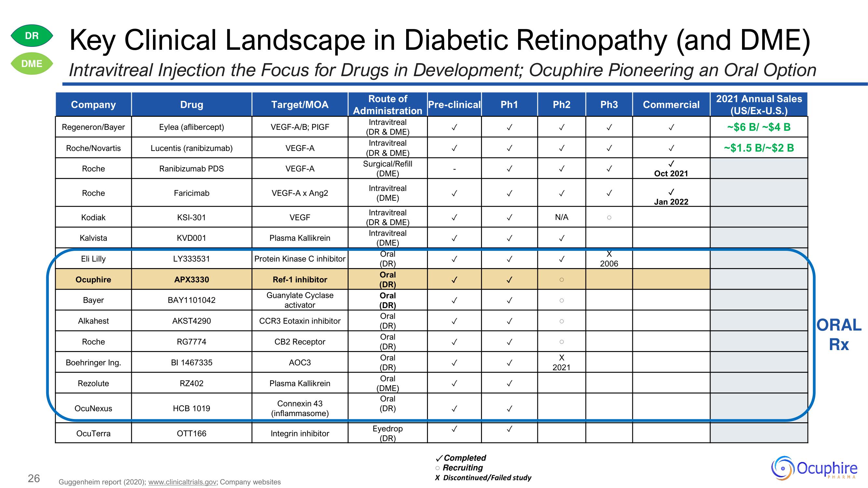The image size is (868, 488).
Task: Click the KSI-301 drug cell
Action: [191, 217]
